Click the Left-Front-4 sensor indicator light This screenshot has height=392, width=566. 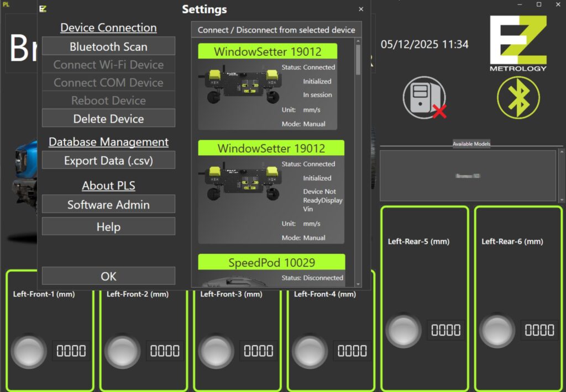click(x=310, y=351)
